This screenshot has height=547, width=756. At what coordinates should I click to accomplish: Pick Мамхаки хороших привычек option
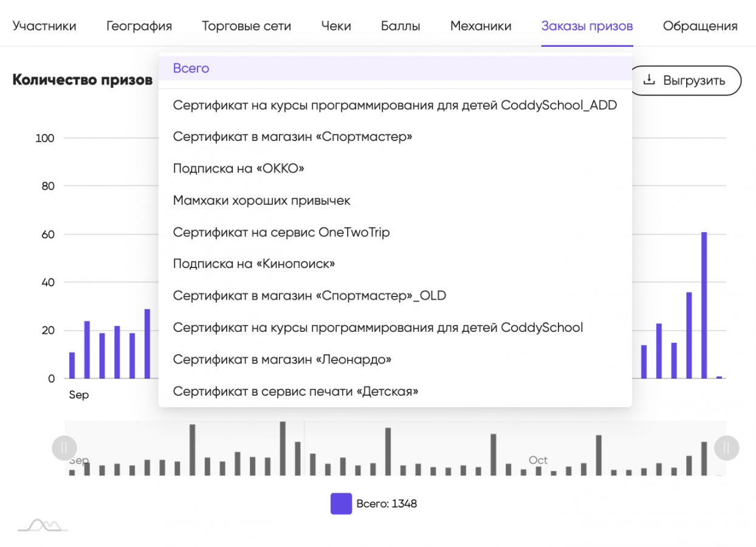(261, 201)
